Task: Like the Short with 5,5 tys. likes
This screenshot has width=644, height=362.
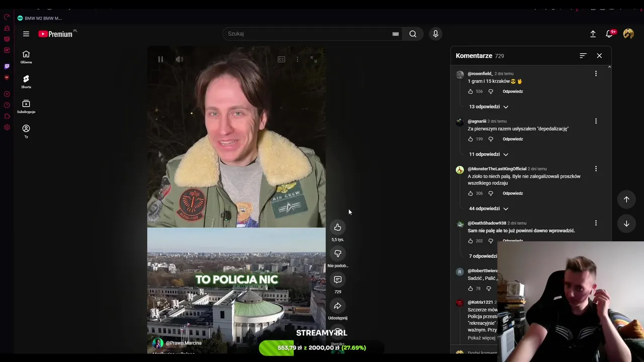Action: tap(338, 227)
